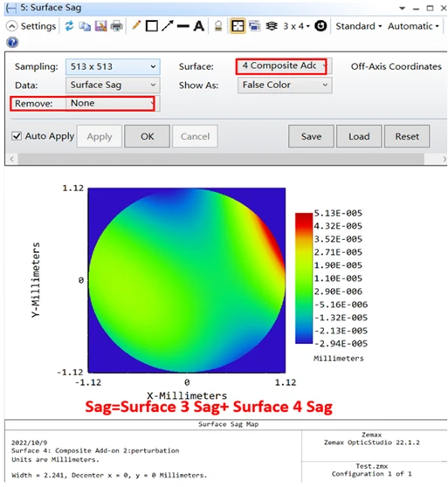Toggle the active cursor crosshair button
The width and height of the screenshot is (448, 487).
(238, 26)
